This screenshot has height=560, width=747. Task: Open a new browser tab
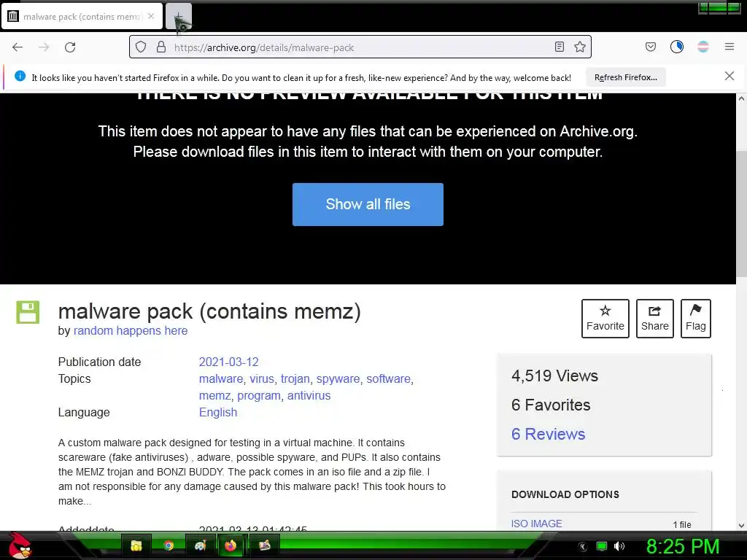click(x=179, y=17)
